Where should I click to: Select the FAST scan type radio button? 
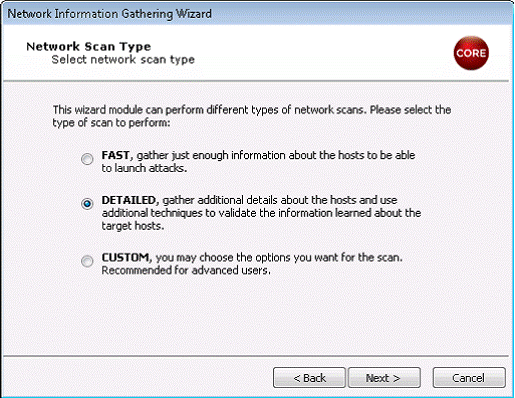[87, 159]
